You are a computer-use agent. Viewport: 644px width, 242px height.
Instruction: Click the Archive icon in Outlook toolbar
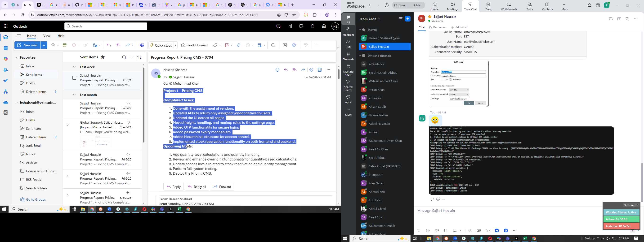[64, 45]
